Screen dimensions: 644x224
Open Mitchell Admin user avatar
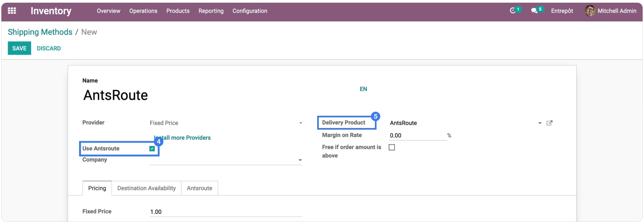590,11
